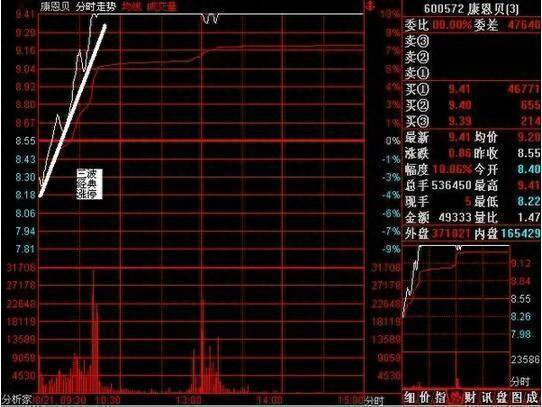This screenshot has height=407, width=542.
Task: Toggle the 成交量 volume legend
Action: click(x=161, y=7)
